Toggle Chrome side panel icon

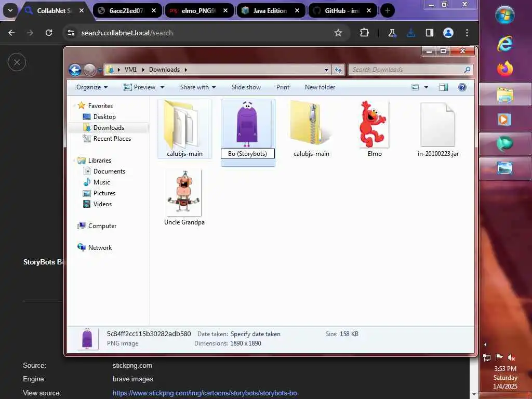tap(430, 33)
